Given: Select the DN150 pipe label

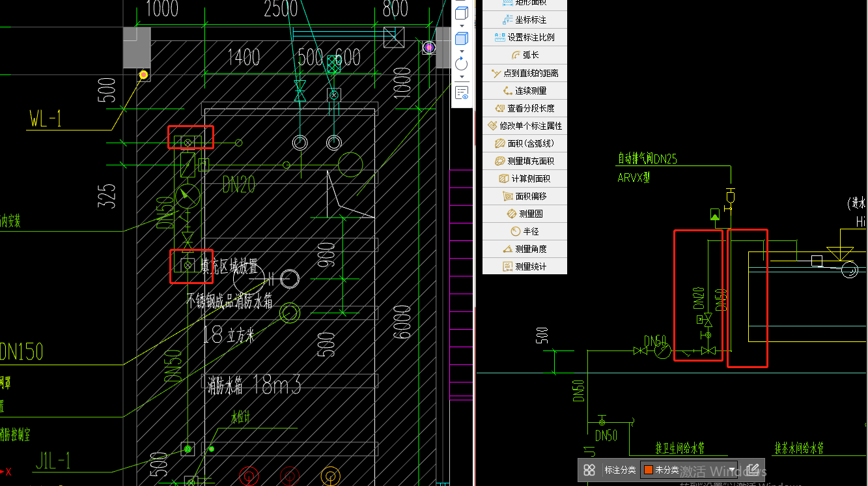Looking at the screenshot, I should coord(21,352).
